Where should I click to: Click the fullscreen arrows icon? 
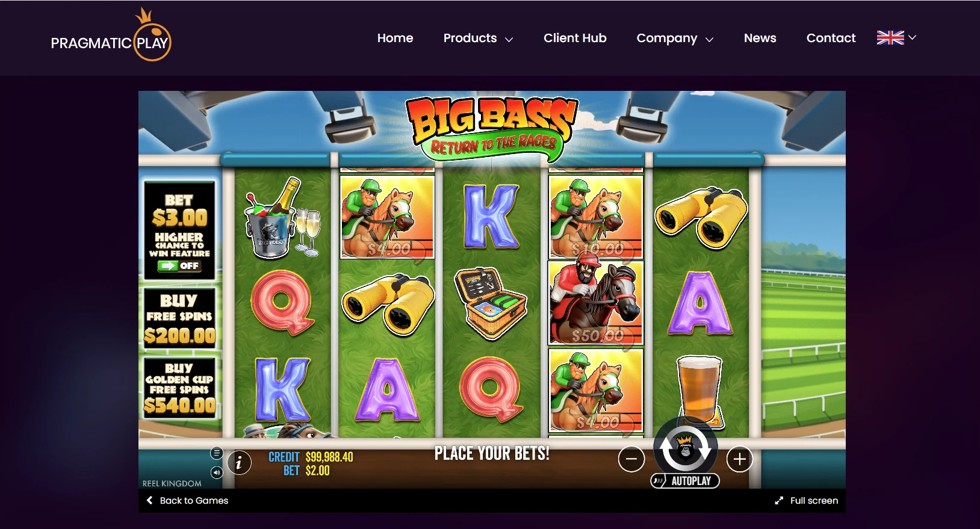[779, 501]
